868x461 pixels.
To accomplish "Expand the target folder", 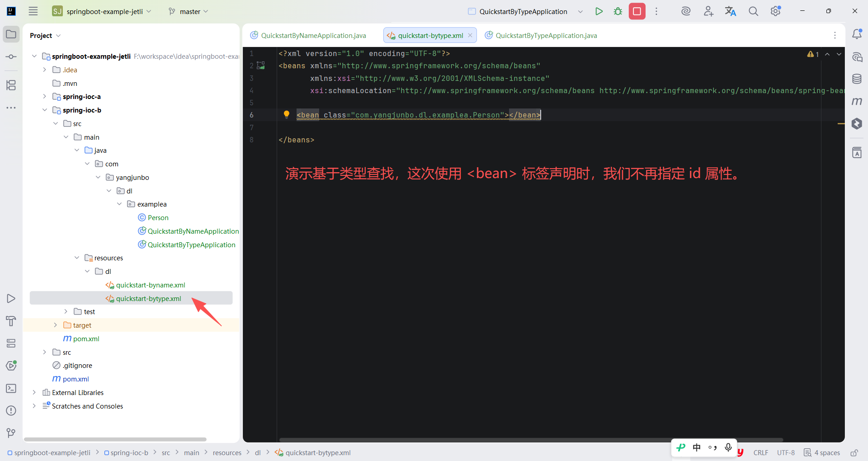I will [55, 325].
